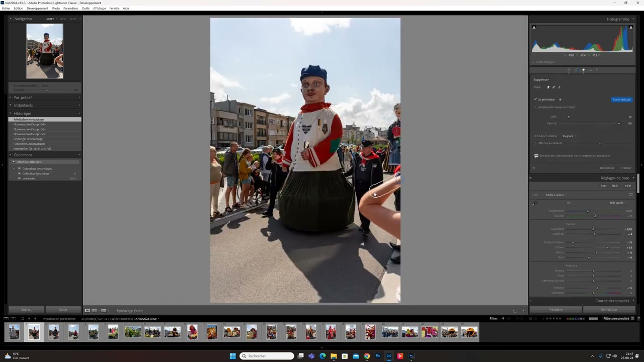Open Photoshop from the taskbar
This screenshot has width=644, height=362.
[378, 356]
